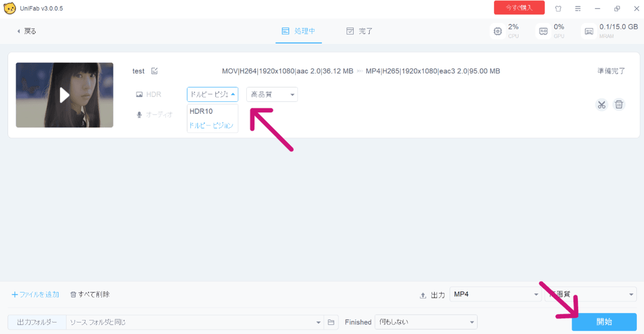Open the hamburger menu in title bar

tap(578, 9)
